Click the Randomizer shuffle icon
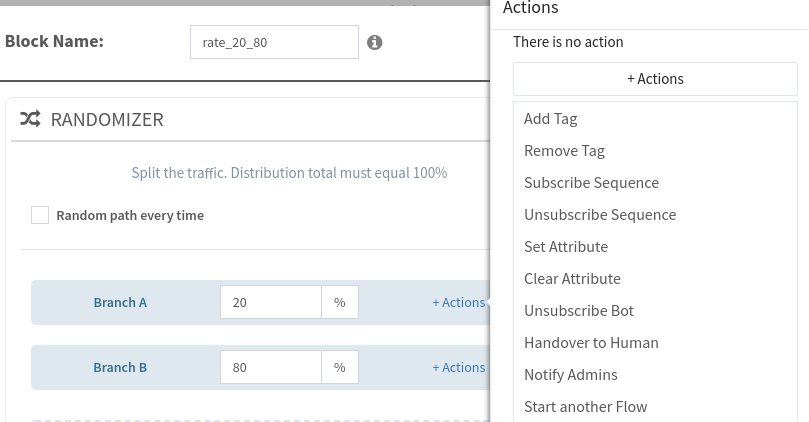Image resolution: width=809 pixels, height=422 pixels. tap(31, 119)
